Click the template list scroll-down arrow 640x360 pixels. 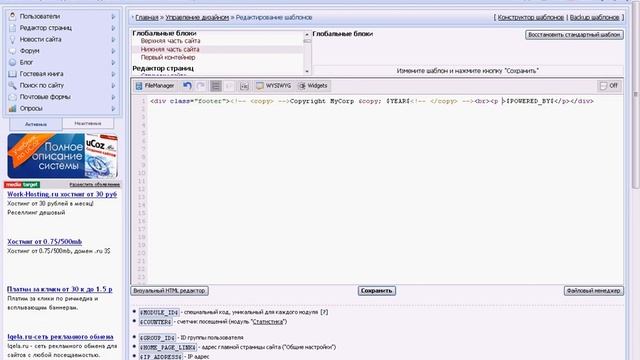point(307,71)
